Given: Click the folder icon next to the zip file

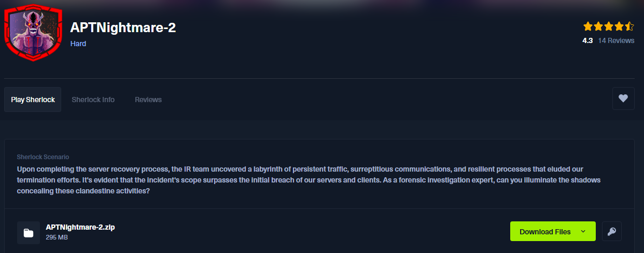Looking at the screenshot, I should coord(29,233).
